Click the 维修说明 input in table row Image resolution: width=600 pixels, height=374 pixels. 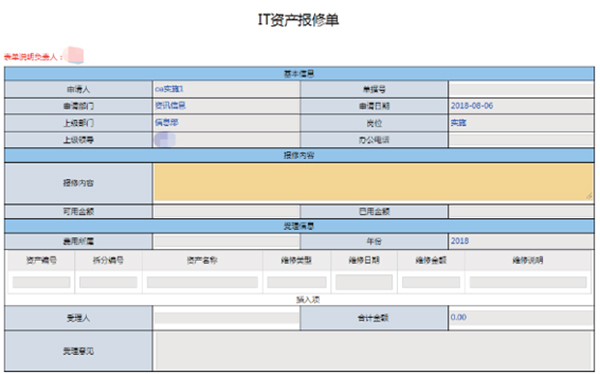coord(528,283)
